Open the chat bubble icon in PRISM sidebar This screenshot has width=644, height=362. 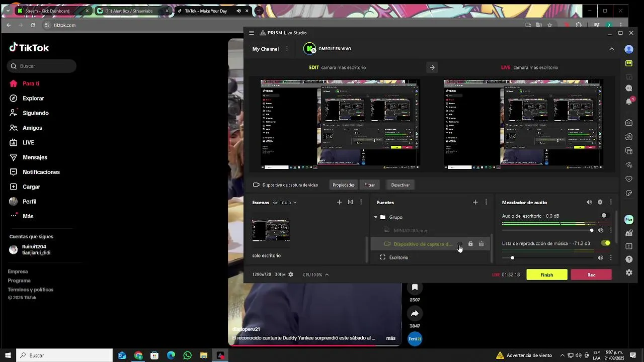629,88
